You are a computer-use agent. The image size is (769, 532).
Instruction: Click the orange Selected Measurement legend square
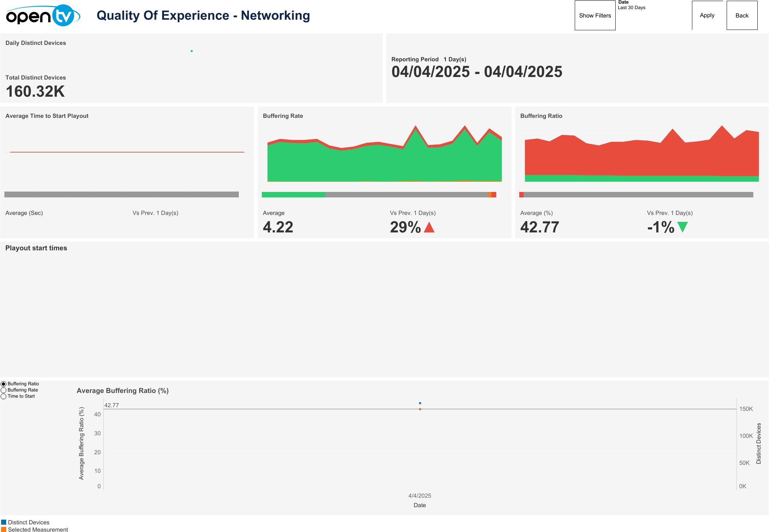click(x=4, y=529)
